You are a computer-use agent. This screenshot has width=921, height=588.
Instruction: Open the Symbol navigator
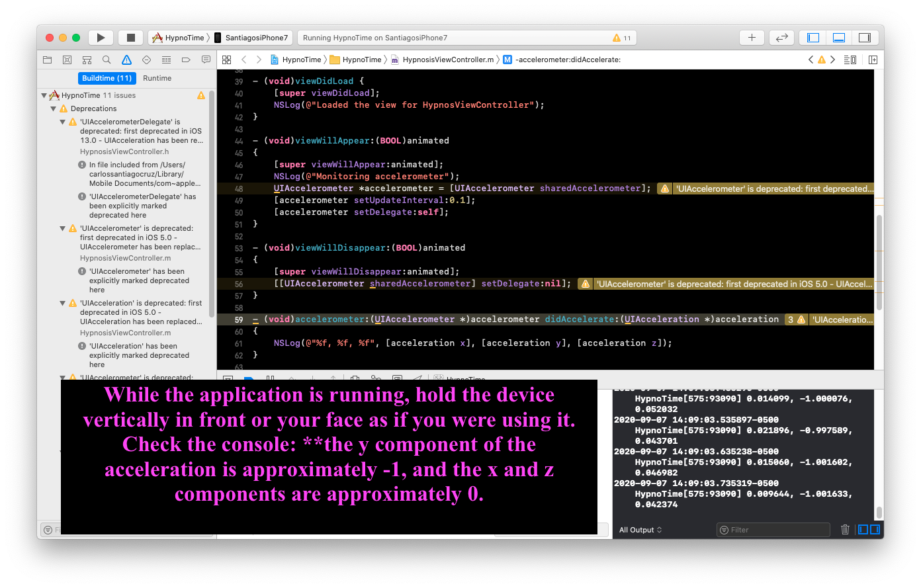tap(87, 60)
